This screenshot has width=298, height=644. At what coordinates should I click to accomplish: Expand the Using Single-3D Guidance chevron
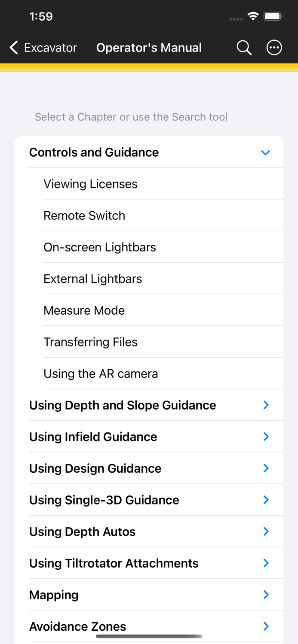pos(266,500)
